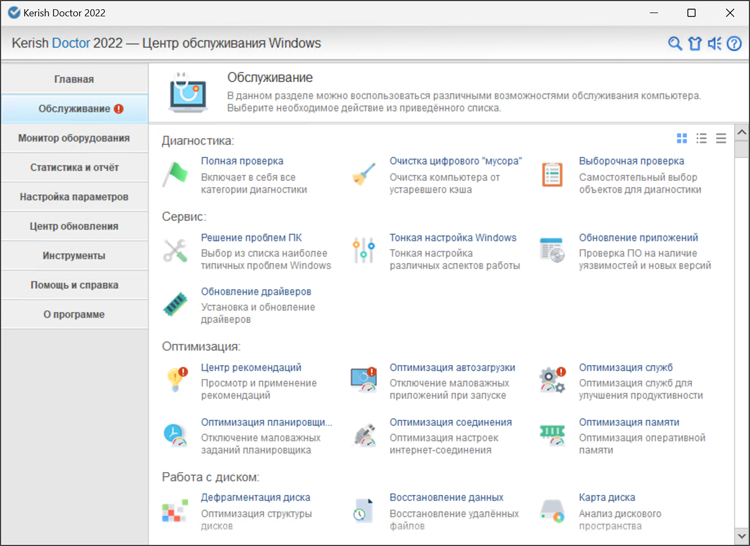Toggle the sound speaker icon in header
Screen dimensions: 750x546
pyautogui.click(x=714, y=44)
